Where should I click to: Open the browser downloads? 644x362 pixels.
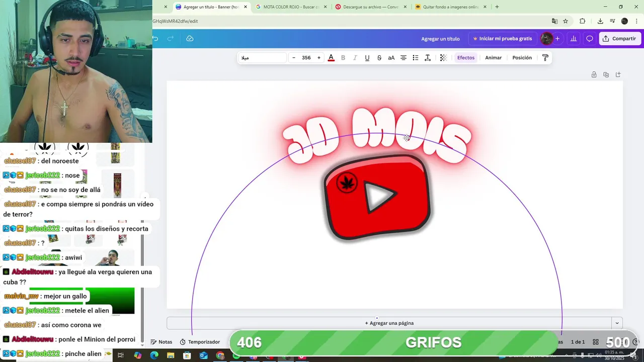[x=600, y=21]
